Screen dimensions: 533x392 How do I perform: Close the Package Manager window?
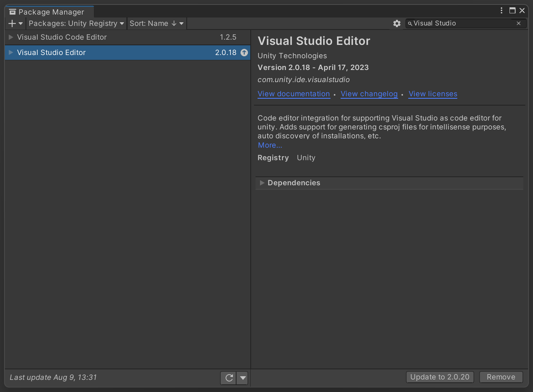click(522, 11)
